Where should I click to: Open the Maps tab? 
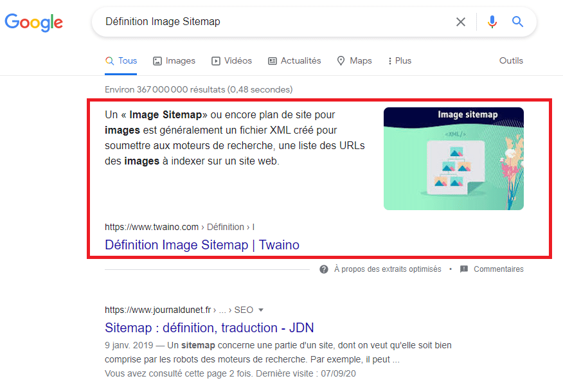354,60
